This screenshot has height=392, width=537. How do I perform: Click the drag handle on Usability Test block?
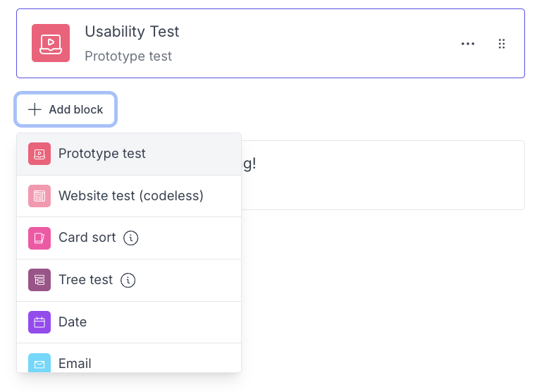point(502,44)
